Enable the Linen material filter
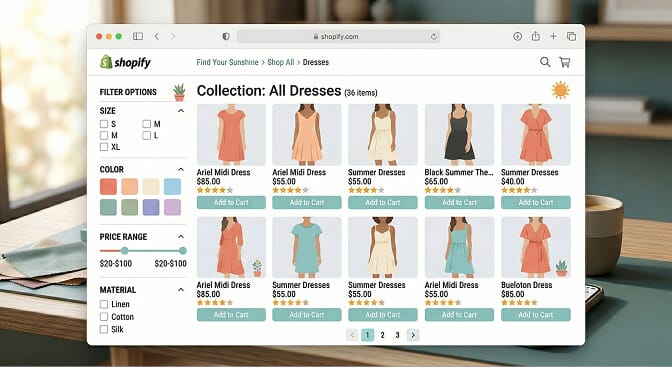672x367 pixels. (x=104, y=304)
